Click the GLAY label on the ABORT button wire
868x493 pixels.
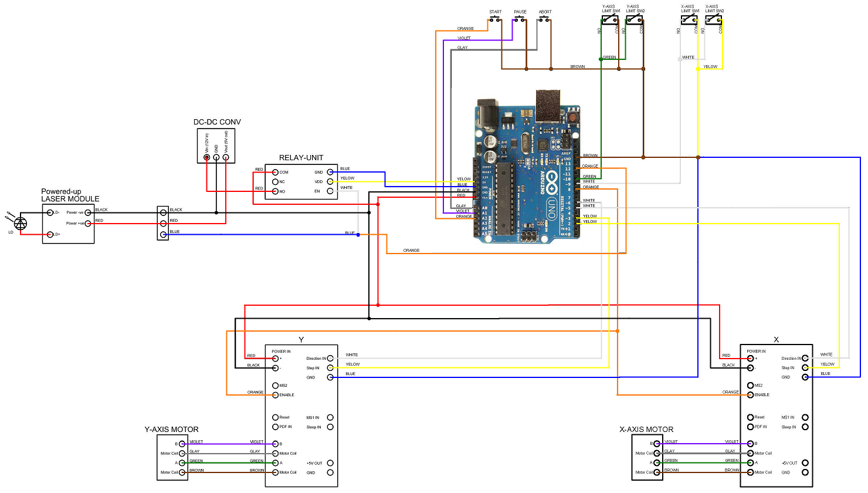coord(462,48)
